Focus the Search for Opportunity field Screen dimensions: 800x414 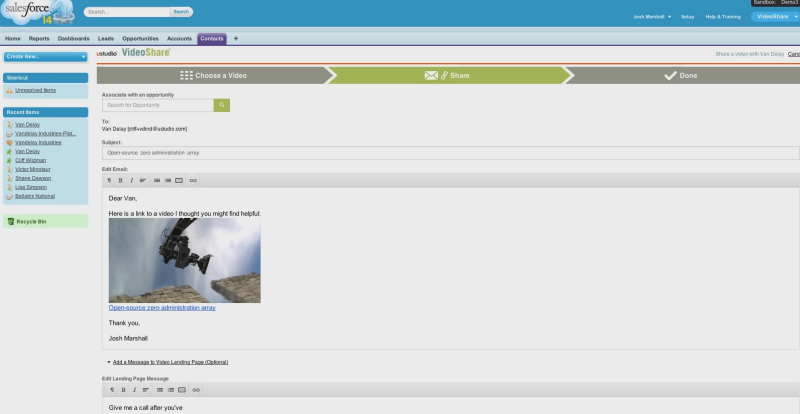158,105
